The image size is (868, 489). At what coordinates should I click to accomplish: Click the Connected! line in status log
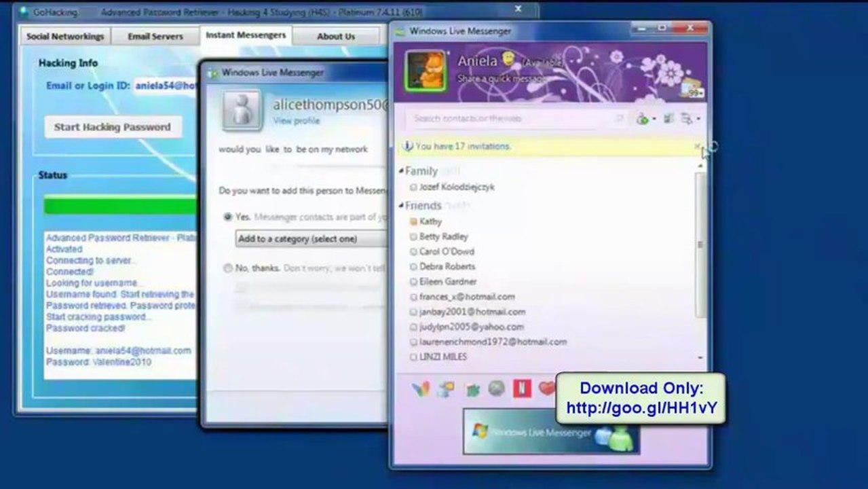(x=70, y=272)
